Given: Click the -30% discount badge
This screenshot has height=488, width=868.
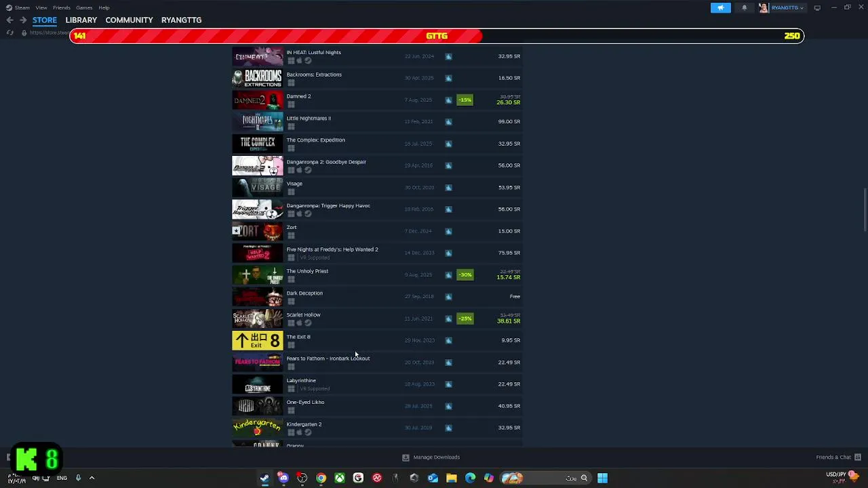Looking at the screenshot, I should click(x=465, y=274).
